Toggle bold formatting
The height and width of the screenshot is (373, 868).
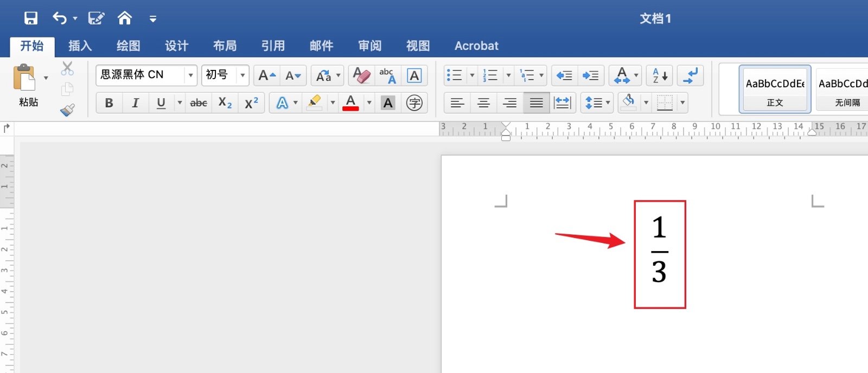[x=109, y=103]
